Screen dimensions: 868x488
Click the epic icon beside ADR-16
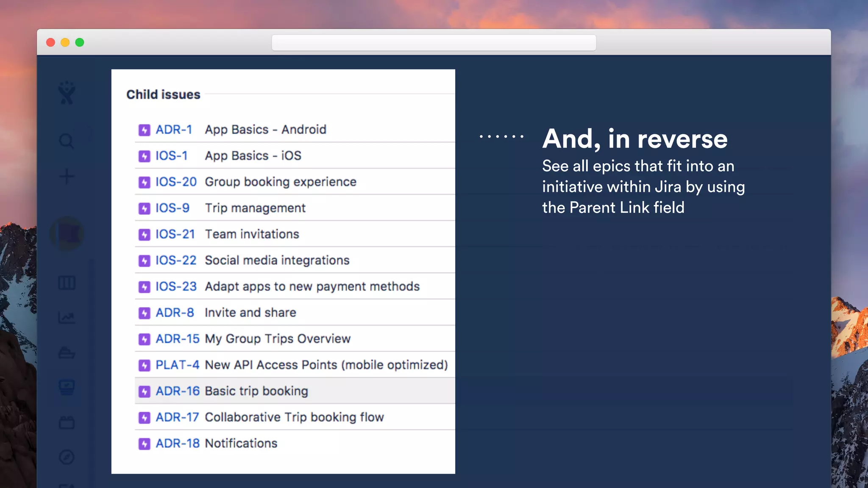tap(145, 391)
